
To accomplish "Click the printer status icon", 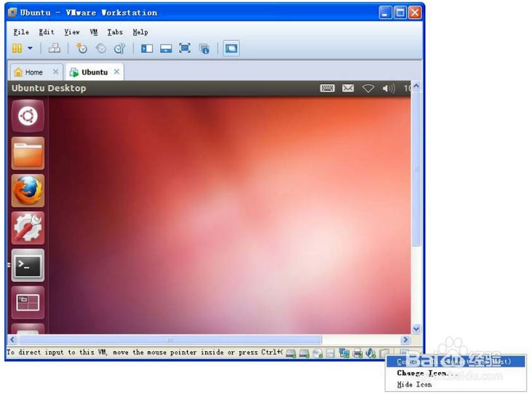I will point(357,354).
